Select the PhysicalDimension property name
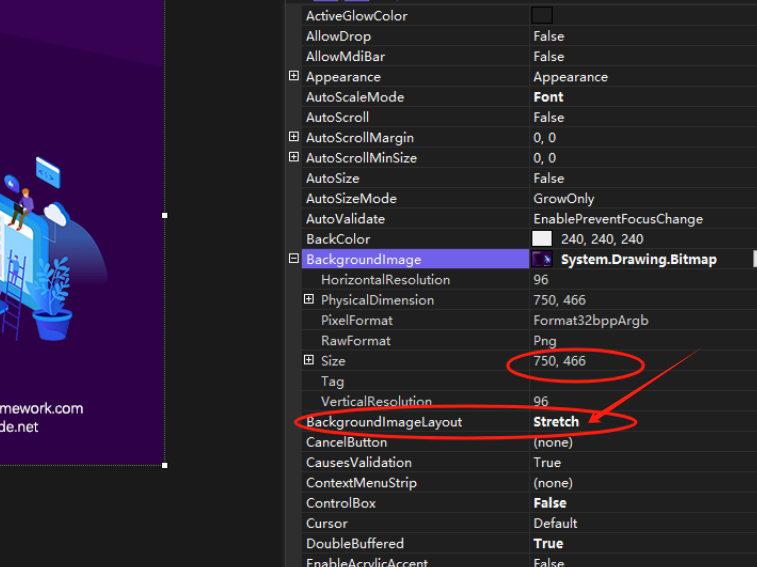The image size is (757, 567). pyautogui.click(x=377, y=300)
